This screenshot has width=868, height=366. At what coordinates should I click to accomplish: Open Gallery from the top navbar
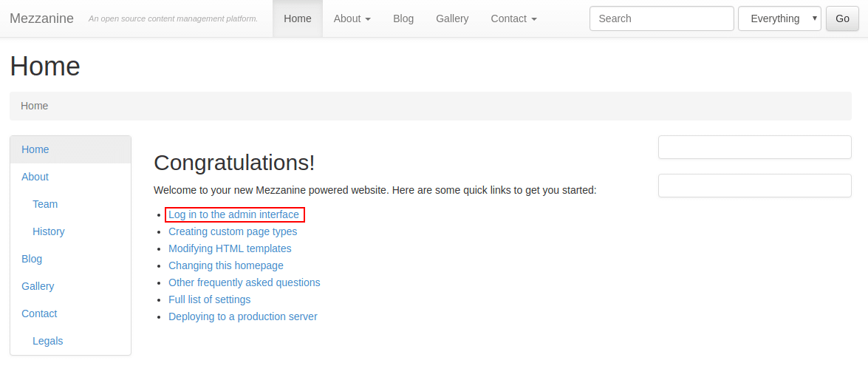pos(452,18)
